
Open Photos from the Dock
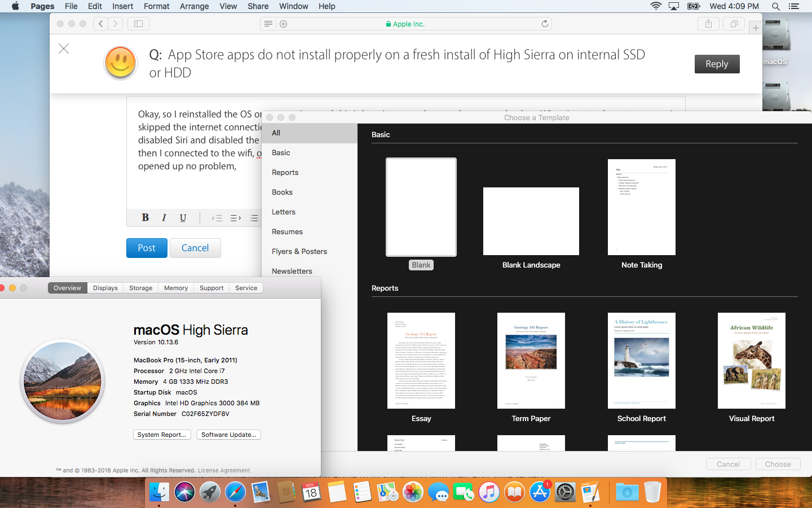tap(413, 492)
